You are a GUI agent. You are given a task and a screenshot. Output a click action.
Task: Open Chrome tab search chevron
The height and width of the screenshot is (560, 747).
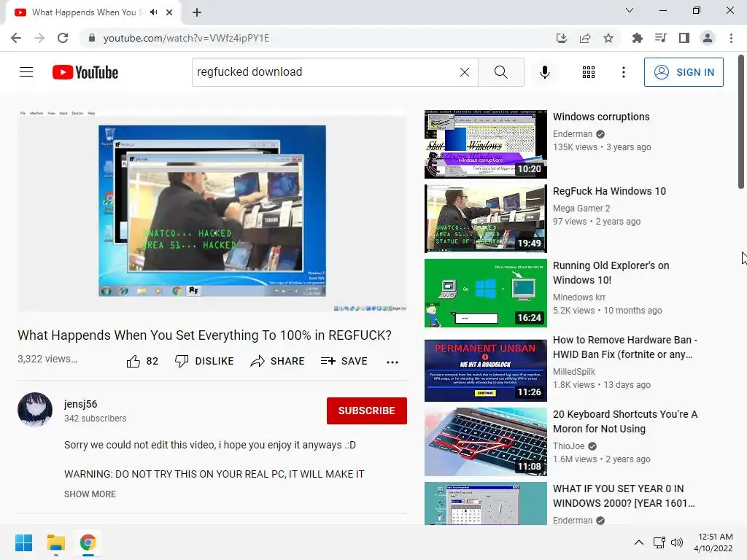(630, 10)
